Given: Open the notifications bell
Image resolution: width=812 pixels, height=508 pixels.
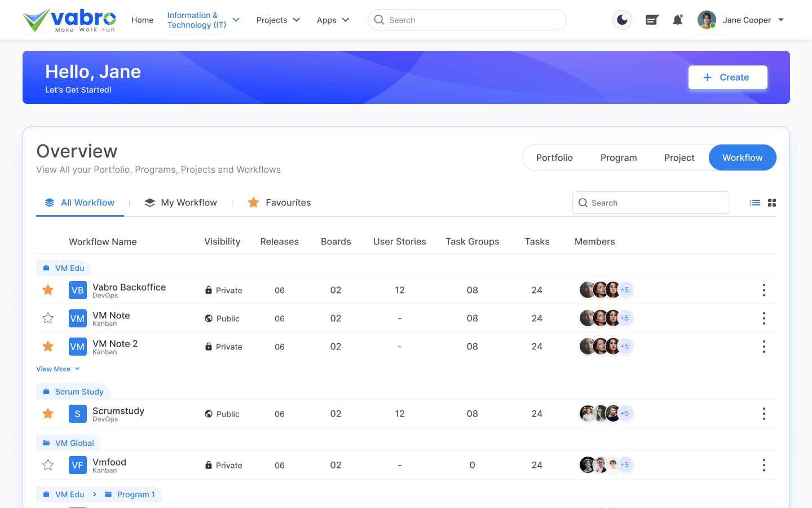Looking at the screenshot, I should [x=678, y=20].
